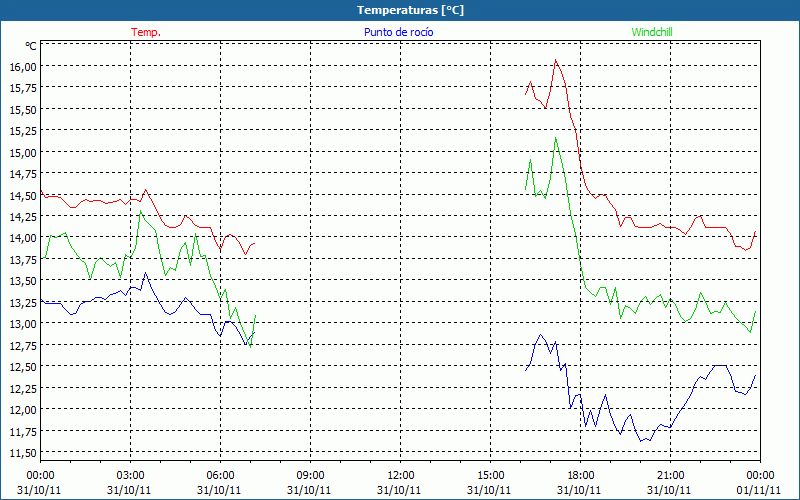The height and width of the screenshot is (500, 800).
Task: Click the 18:00 time axis label
Action: [x=581, y=475]
